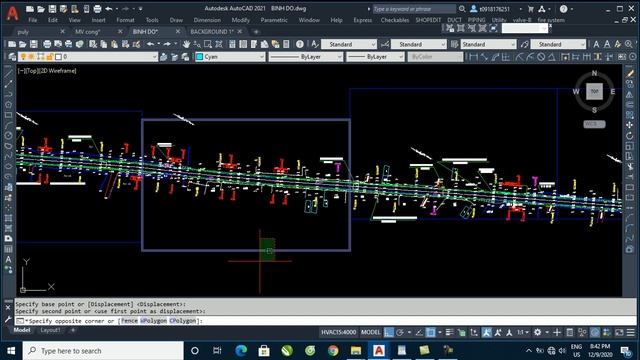Open the Cyan color dropdown
Screen dimensions: 640x360
230,57
